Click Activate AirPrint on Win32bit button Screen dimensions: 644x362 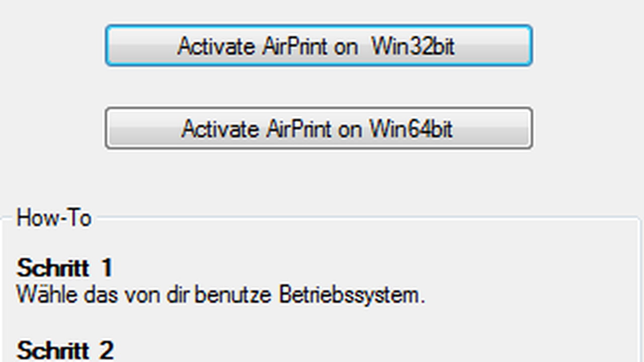[318, 45]
